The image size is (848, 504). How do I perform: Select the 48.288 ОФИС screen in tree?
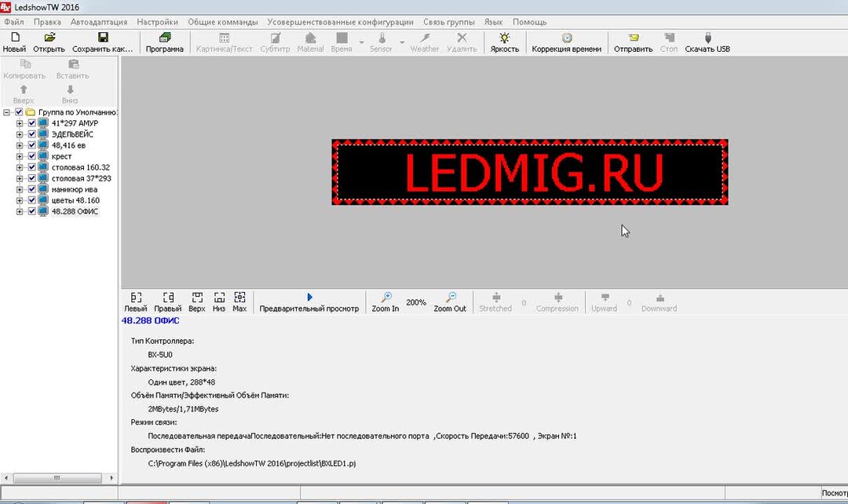pyautogui.click(x=75, y=212)
